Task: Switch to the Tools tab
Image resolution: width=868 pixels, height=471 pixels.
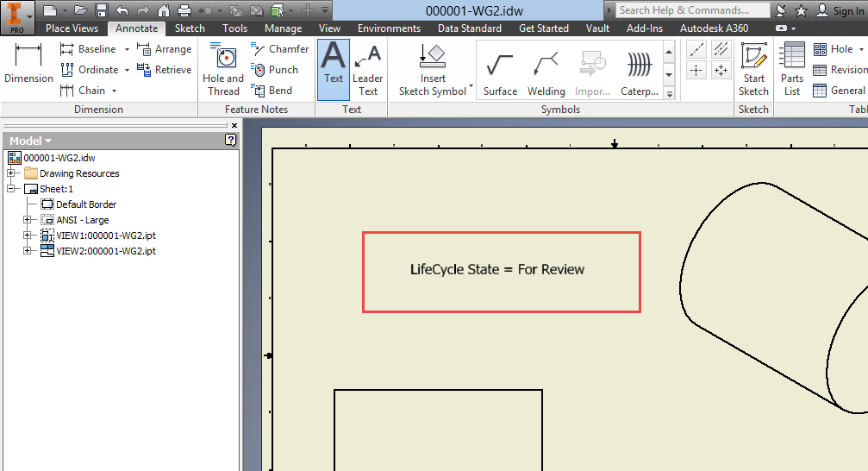Action: [234, 28]
